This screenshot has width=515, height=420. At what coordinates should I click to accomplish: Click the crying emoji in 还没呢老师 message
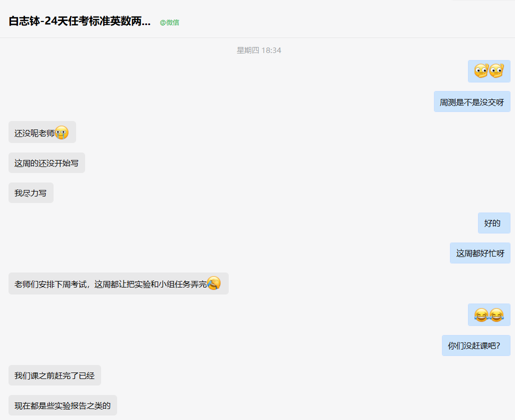point(62,132)
